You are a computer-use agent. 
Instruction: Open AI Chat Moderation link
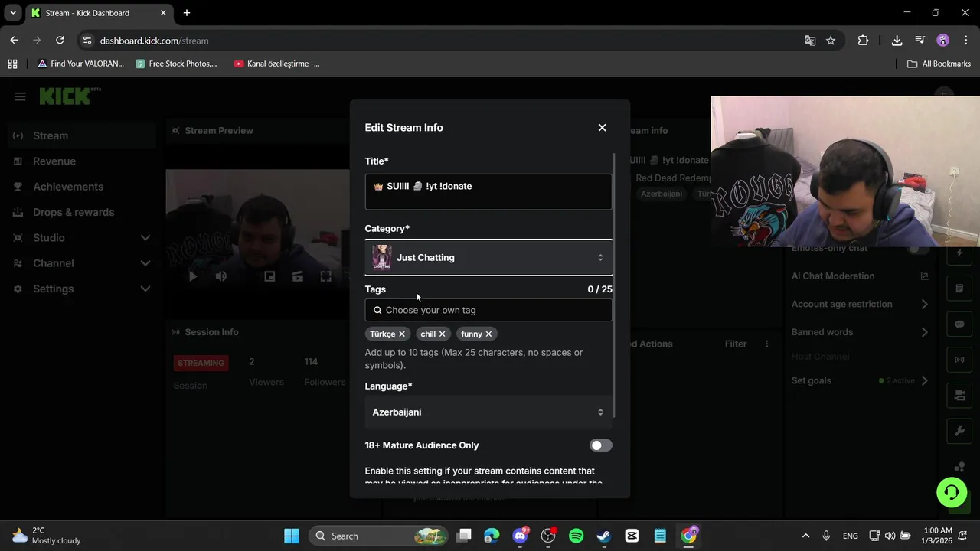click(860, 276)
